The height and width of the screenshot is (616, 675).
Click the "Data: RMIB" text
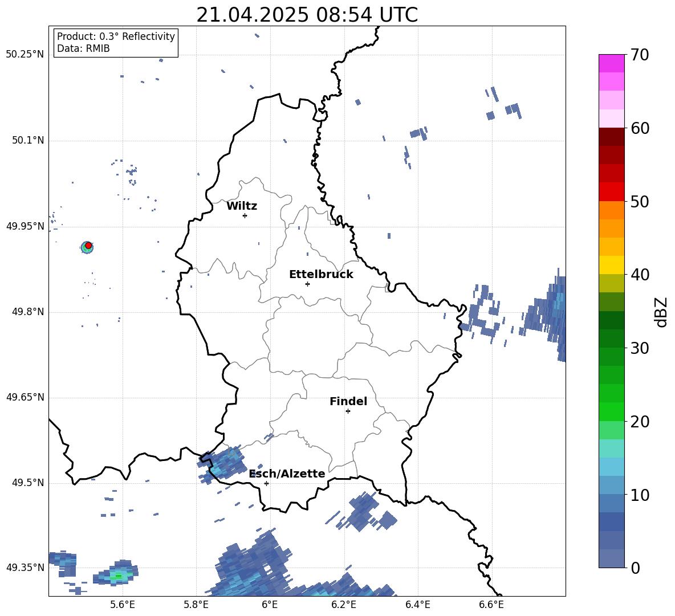(83, 48)
